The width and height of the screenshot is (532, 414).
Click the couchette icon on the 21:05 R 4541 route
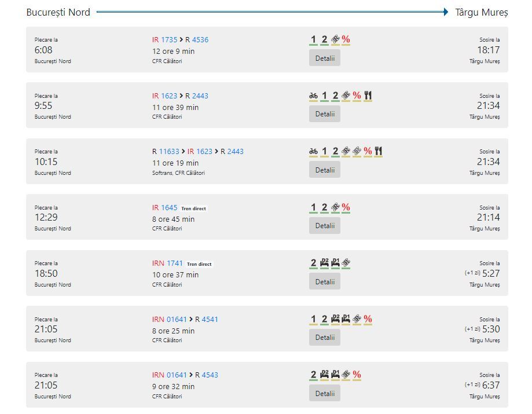335,319
